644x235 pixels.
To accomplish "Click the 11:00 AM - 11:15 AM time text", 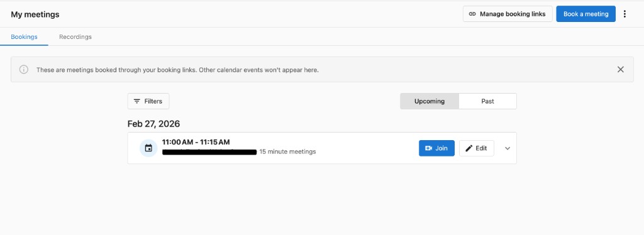I will coord(196,142).
